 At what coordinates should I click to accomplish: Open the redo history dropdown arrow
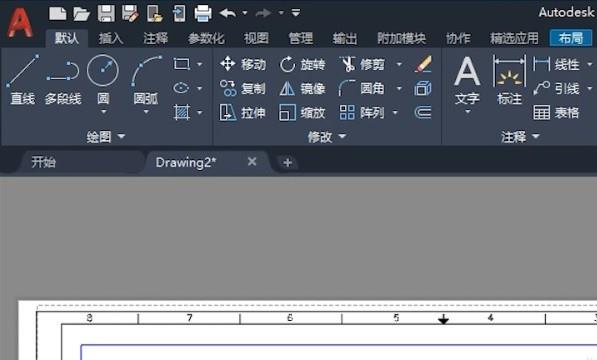281,13
